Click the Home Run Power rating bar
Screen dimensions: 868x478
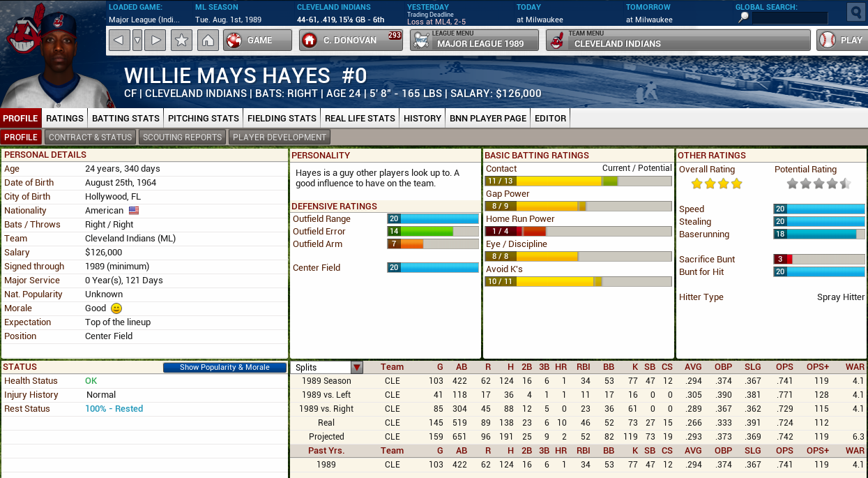point(578,231)
